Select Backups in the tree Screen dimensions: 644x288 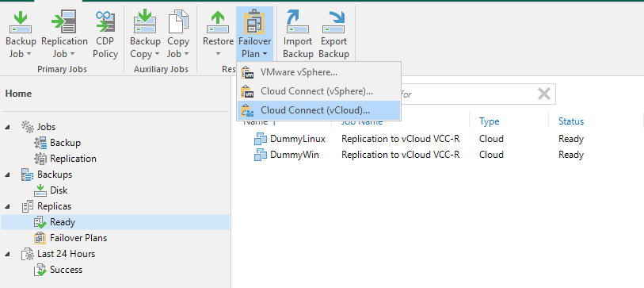[55, 175]
